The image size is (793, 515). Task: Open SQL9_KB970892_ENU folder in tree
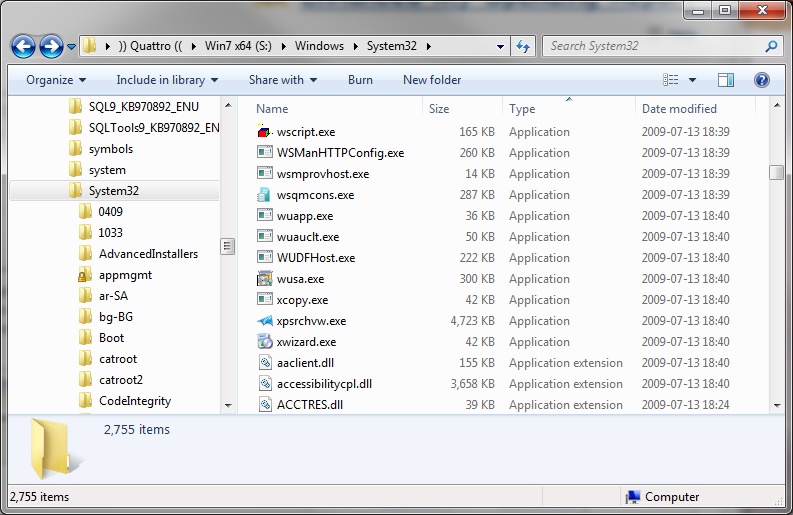click(x=144, y=107)
